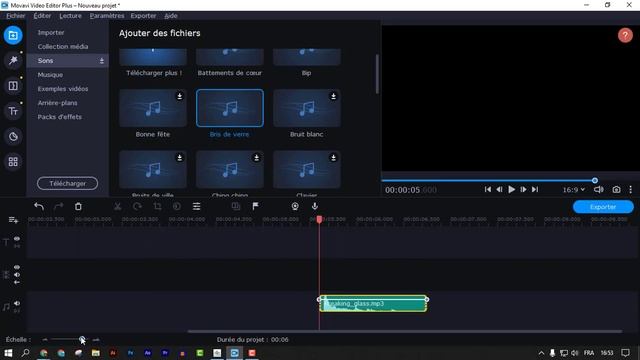Click the Télécharger button
The height and width of the screenshot is (360, 640).
point(67,183)
